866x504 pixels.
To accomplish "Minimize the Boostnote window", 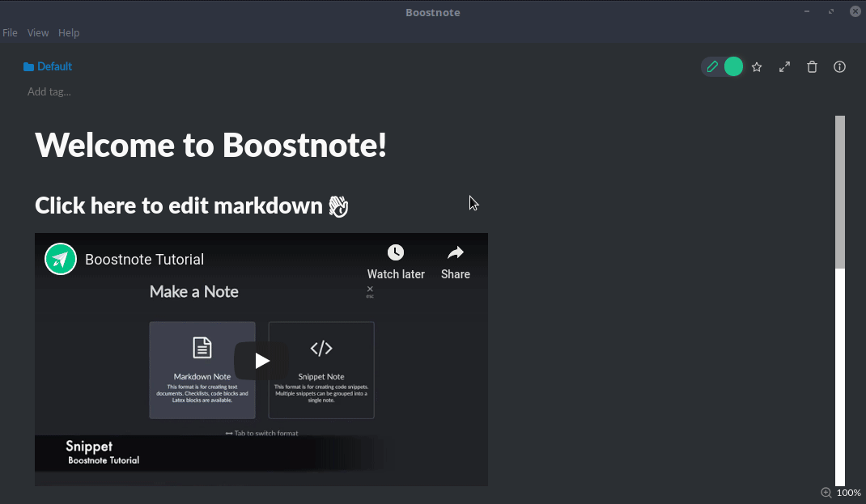I will point(807,11).
